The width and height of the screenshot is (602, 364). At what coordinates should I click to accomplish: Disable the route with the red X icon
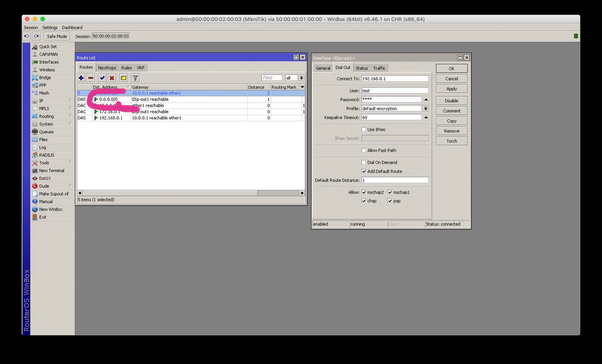112,78
